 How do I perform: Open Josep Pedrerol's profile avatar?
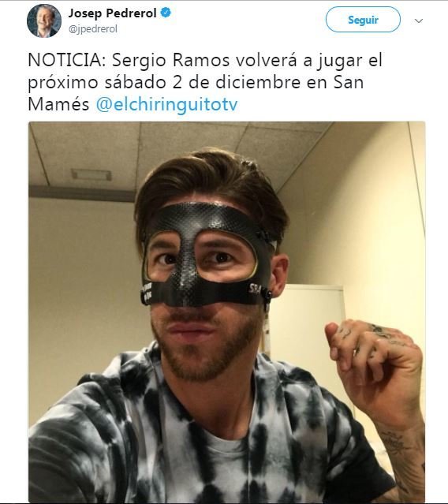(x=44, y=21)
